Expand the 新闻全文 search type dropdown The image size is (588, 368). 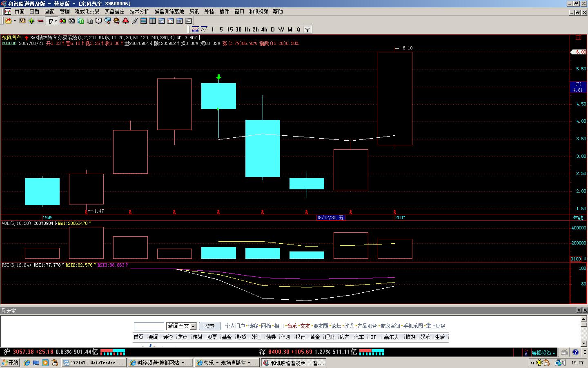[193, 326]
